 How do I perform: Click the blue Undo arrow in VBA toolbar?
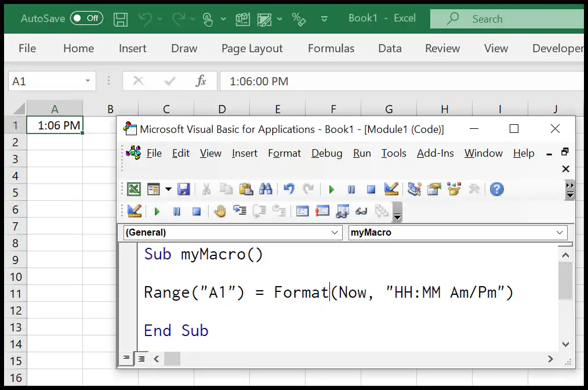(x=288, y=189)
